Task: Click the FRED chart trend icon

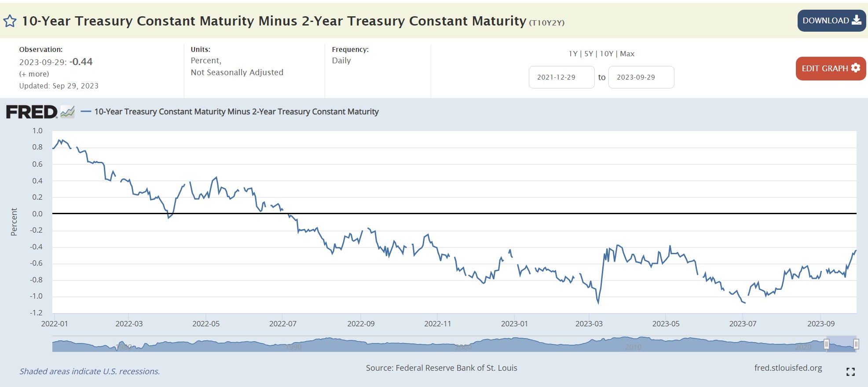Action: coord(67,112)
